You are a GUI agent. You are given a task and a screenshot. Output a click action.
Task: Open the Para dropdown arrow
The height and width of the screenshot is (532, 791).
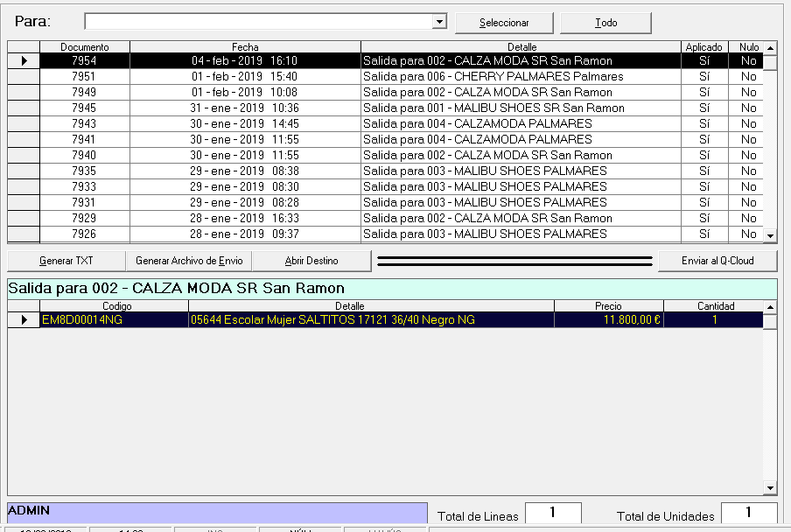440,22
